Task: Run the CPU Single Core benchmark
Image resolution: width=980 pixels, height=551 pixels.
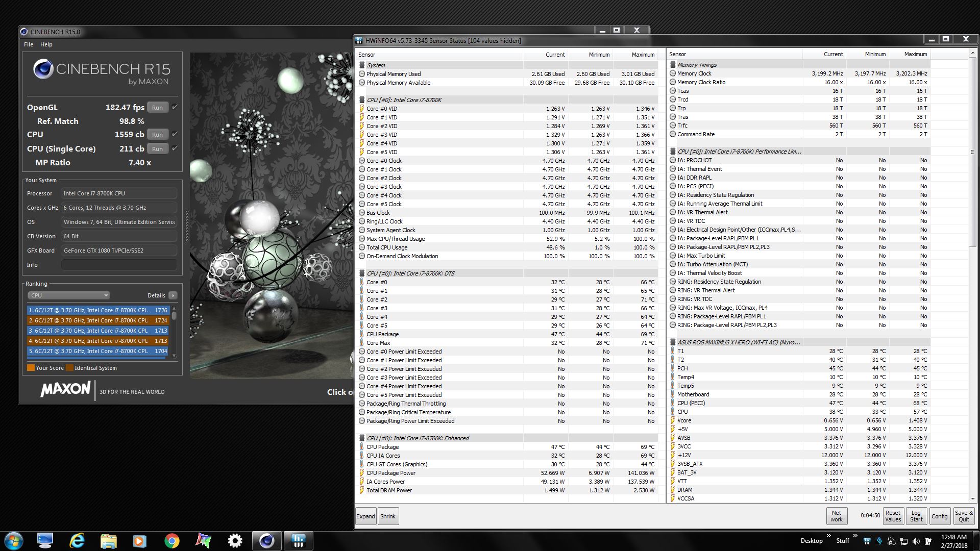Action: (x=158, y=149)
